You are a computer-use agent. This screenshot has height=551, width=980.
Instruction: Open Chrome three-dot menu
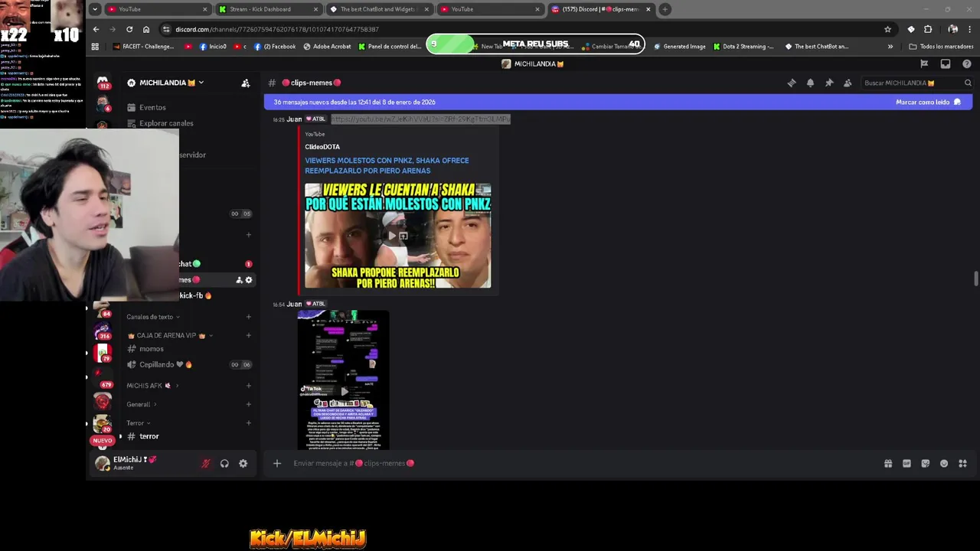(x=970, y=29)
